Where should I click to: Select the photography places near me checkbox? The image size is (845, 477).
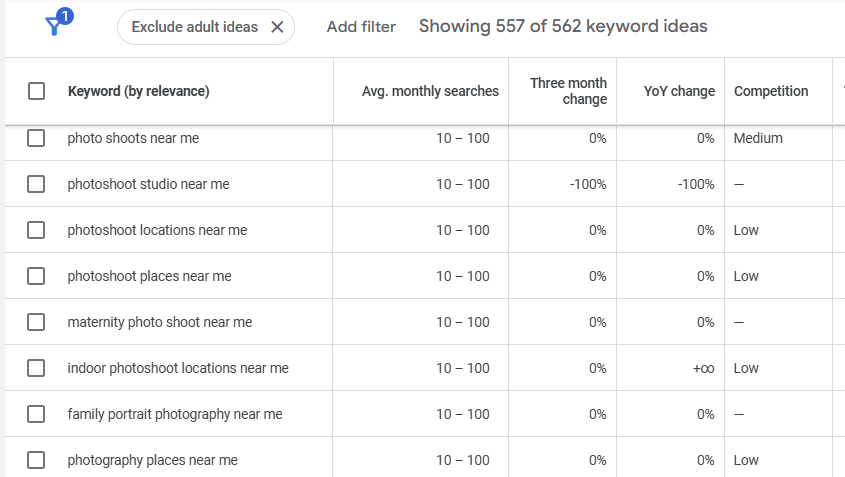(37, 460)
